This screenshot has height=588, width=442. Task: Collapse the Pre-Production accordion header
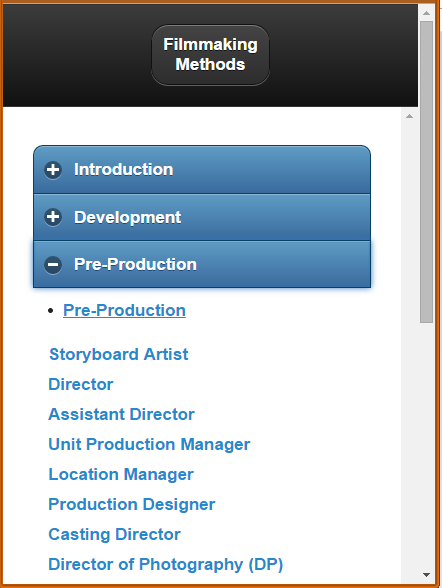202,264
